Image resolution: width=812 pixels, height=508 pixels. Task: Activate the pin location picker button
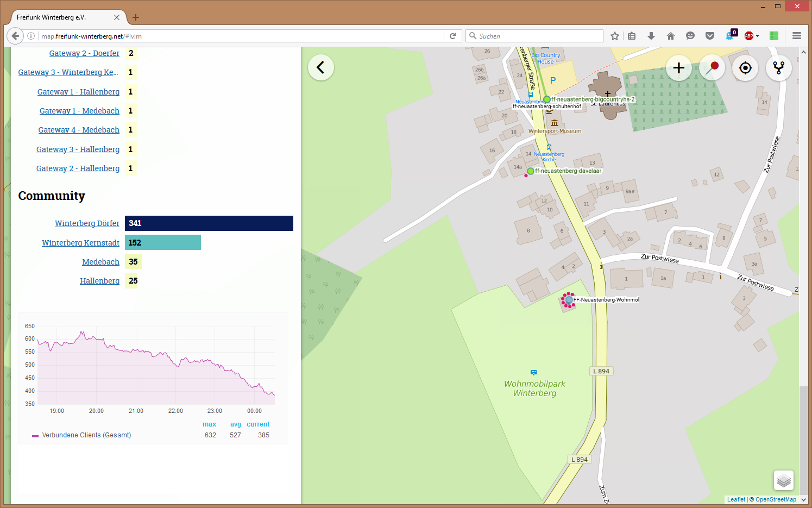click(x=712, y=68)
